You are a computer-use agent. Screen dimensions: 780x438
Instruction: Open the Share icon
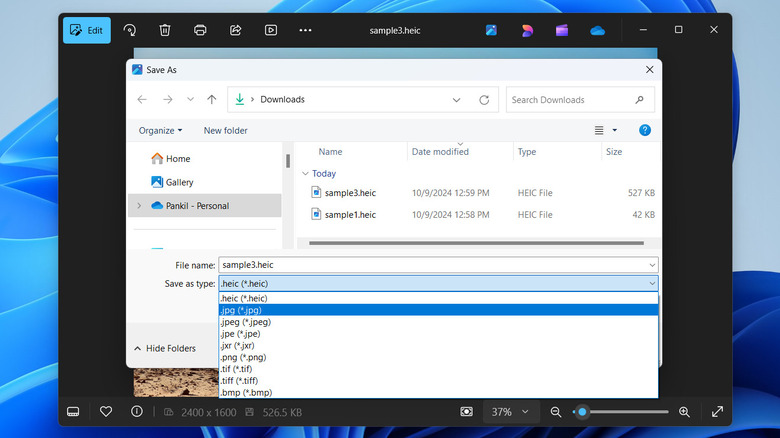point(235,30)
